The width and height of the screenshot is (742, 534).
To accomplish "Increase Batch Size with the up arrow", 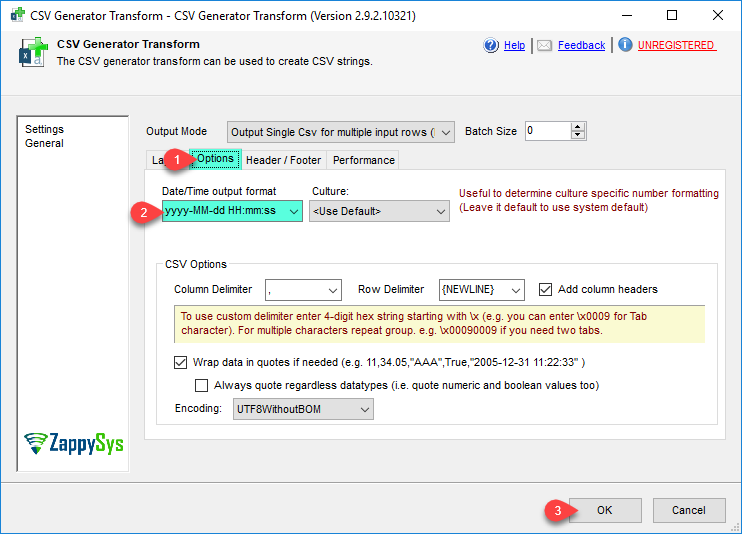I will tap(578, 127).
